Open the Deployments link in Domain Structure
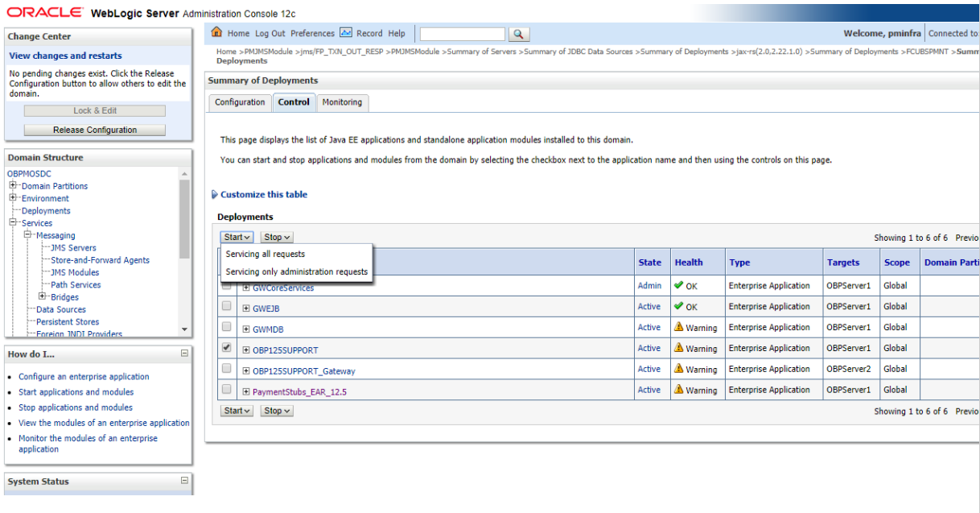Viewport: 980px width, 513px height. pos(45,210)
